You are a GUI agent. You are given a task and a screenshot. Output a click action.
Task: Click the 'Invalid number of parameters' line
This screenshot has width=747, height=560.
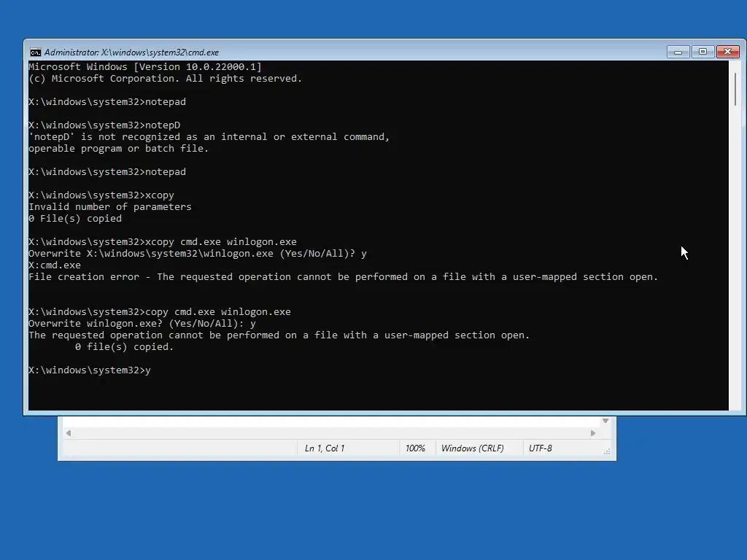click(x=110, y=206)
